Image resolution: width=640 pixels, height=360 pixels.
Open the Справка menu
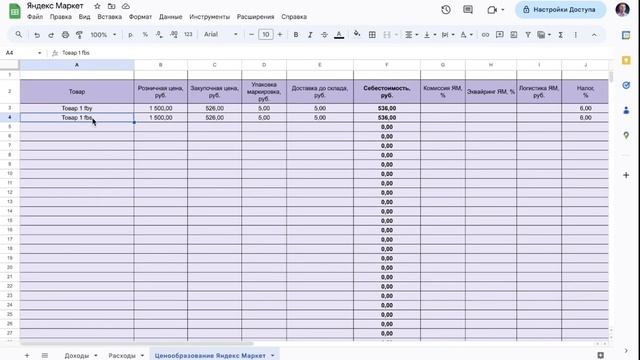click(294, 17)
